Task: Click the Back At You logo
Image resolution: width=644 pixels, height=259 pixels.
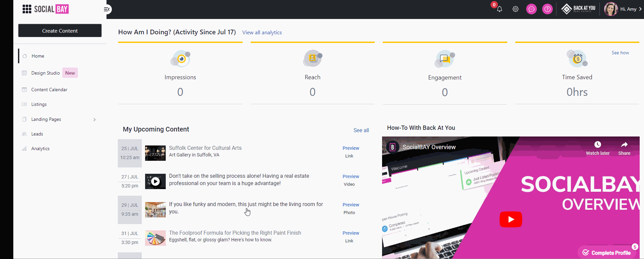Action: 578,9
